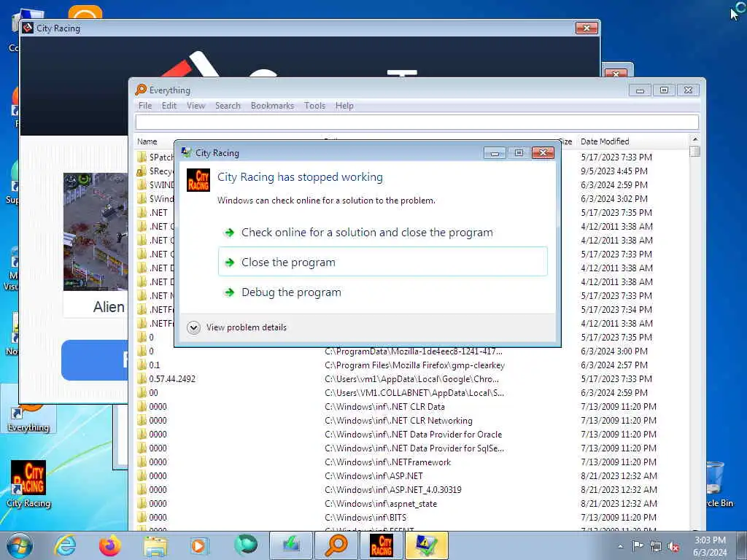Open Windows Explorer from taskbar

pos(155,545)
